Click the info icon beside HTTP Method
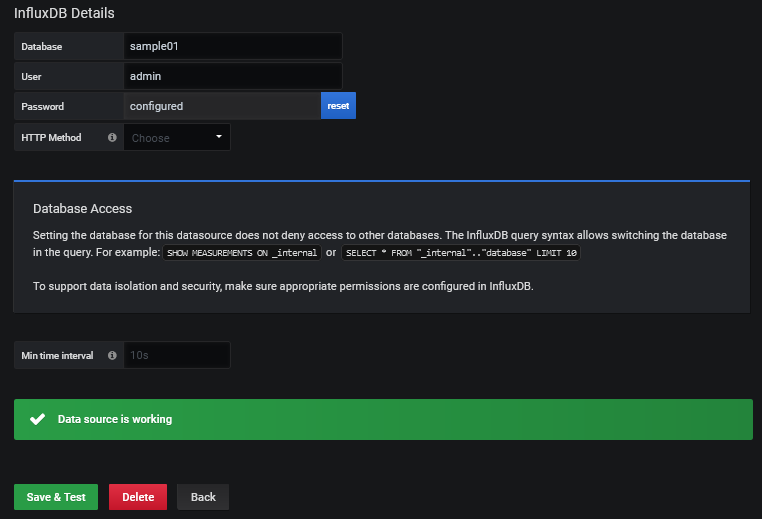This screenshot has width=762, height=519. (x=112, y=138)
